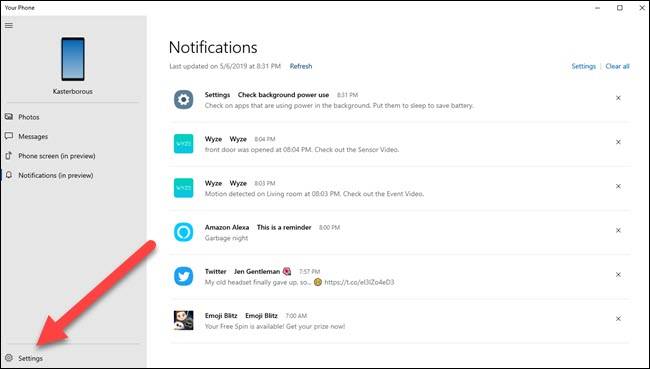Open the hamburger navigation menu
The image size is (650, 369).
(x=9, y=25)
